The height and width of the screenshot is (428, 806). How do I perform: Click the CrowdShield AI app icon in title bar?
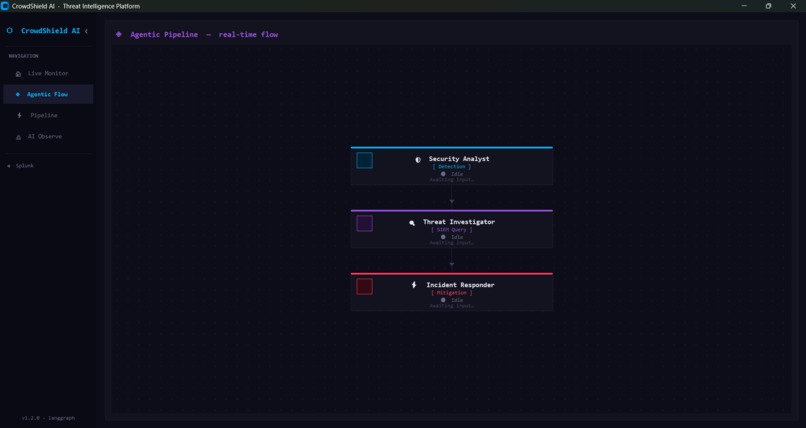tap(5, 6)
